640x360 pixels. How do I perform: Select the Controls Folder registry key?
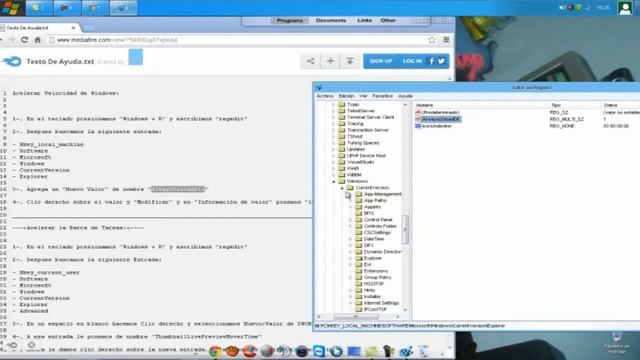pyautogui.click(x=380, y=226)
